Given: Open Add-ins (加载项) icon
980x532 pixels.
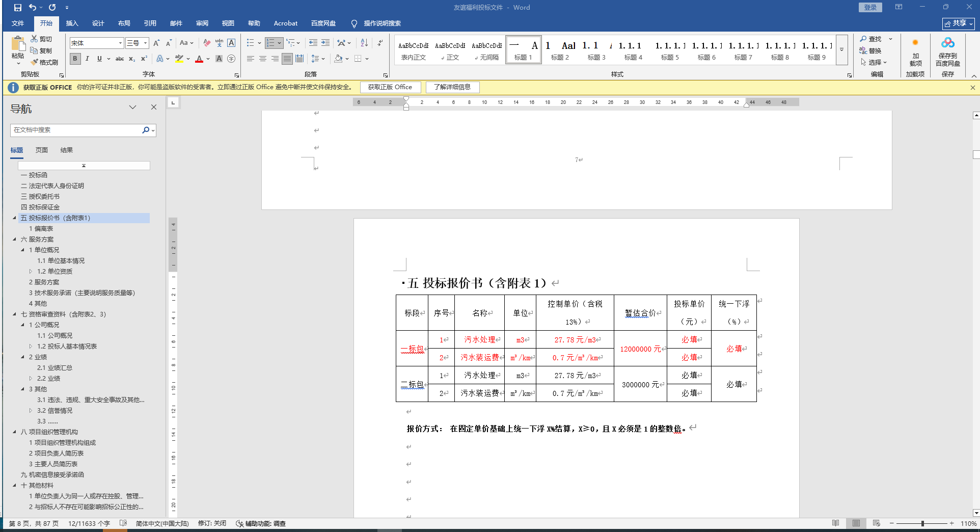Looking at the screenshot, I should 915,51.
